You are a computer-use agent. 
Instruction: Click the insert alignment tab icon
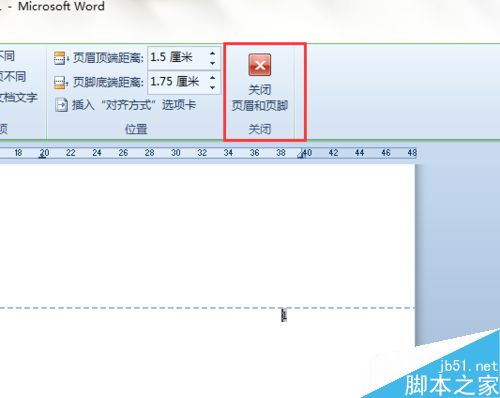click(61, 105)
